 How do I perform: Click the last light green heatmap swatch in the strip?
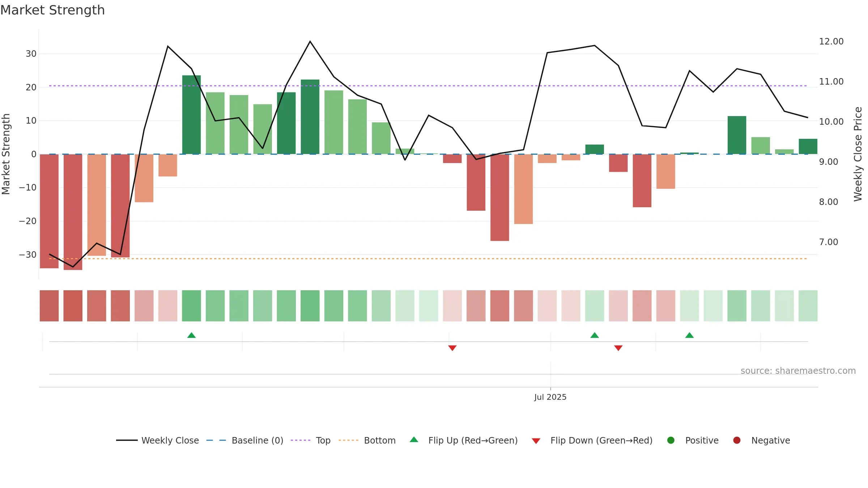pyautogui.click(x=808, y=306)
